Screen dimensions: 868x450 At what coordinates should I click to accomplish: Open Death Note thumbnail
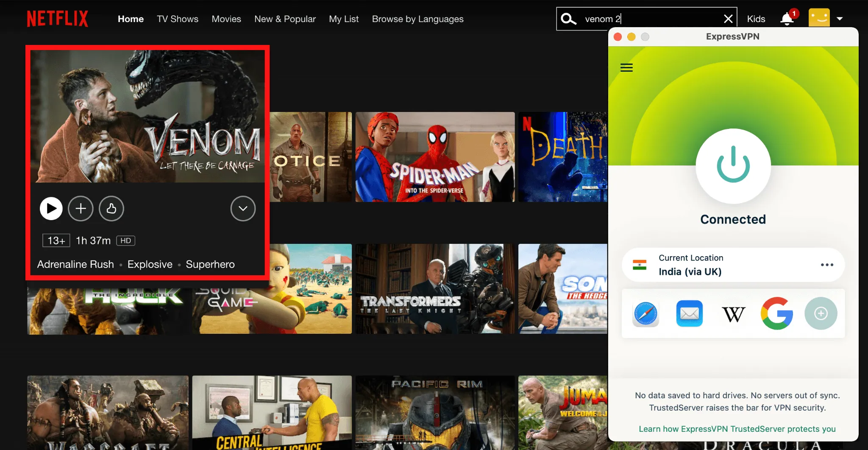click(563, 157)
